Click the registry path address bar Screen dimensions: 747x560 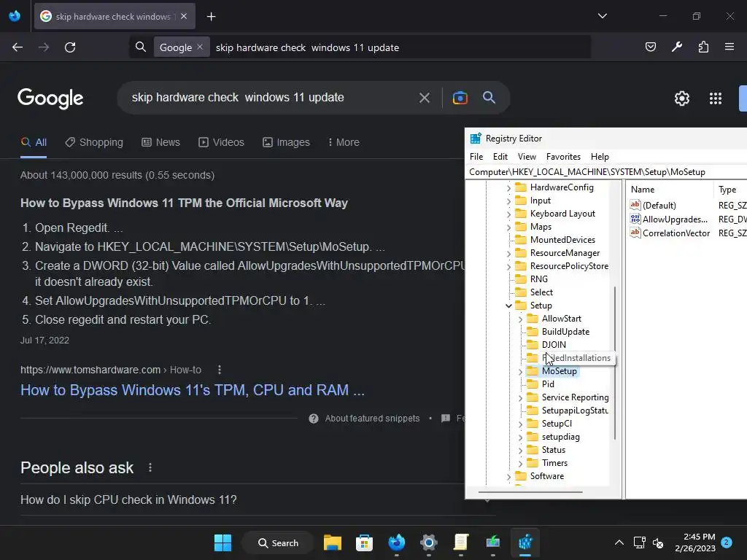click(606, 172)
